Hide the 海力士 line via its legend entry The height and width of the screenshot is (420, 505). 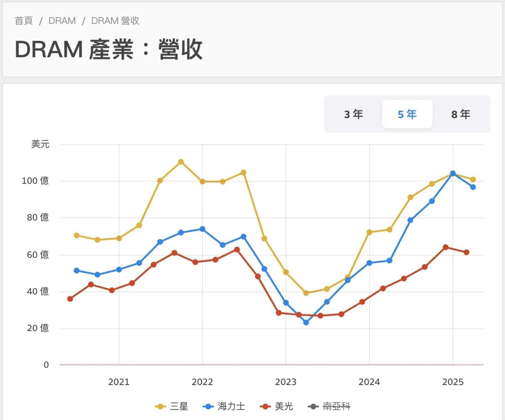tap(224, 406)
